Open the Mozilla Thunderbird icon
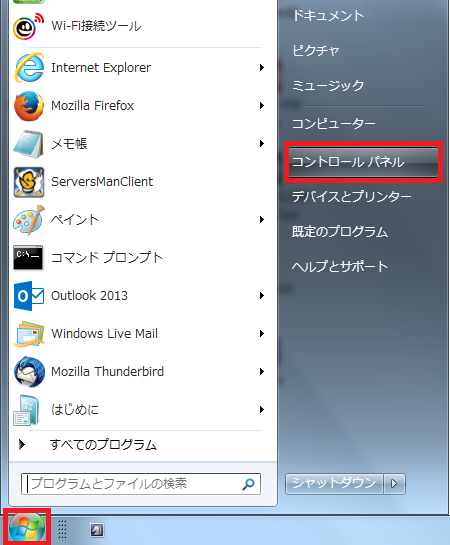The image size is (450, 545). click(29, 372)
